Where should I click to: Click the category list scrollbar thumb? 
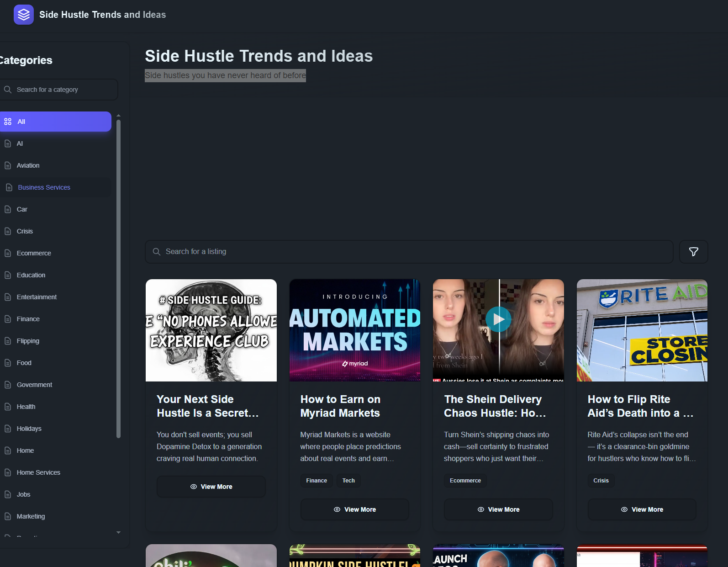pyautogui.click(x=119, y=279)
